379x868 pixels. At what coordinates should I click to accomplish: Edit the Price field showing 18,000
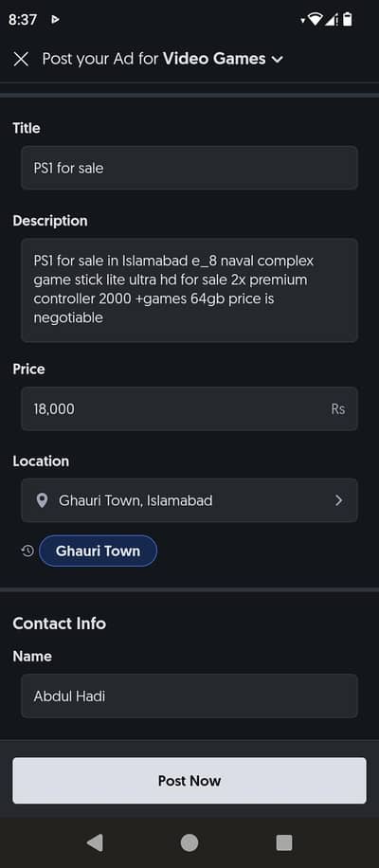189,408
